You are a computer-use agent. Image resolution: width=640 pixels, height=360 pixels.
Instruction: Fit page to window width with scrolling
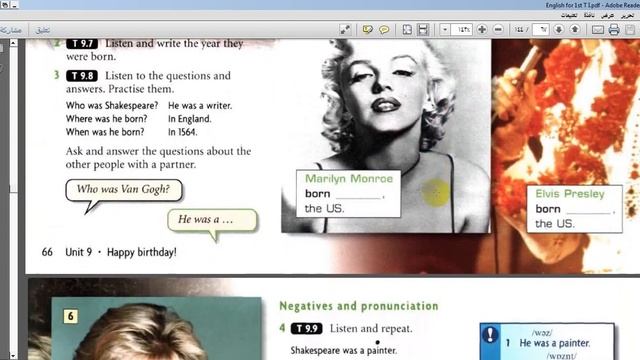click(x=423, y=29)
